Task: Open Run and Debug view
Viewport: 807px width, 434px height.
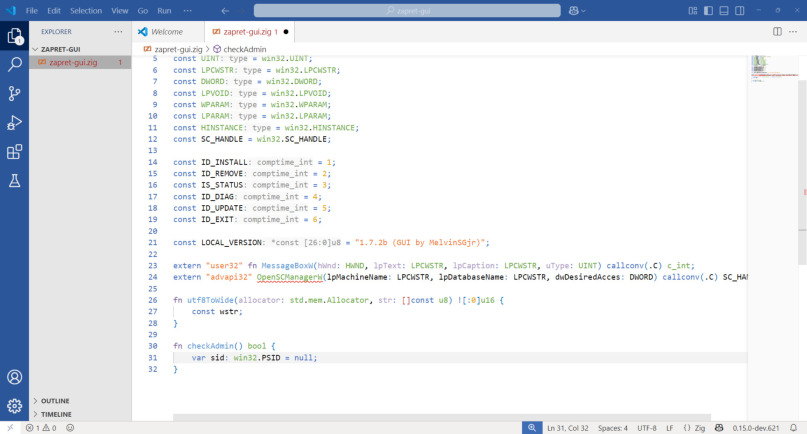Action: click(x=15, y=123)
